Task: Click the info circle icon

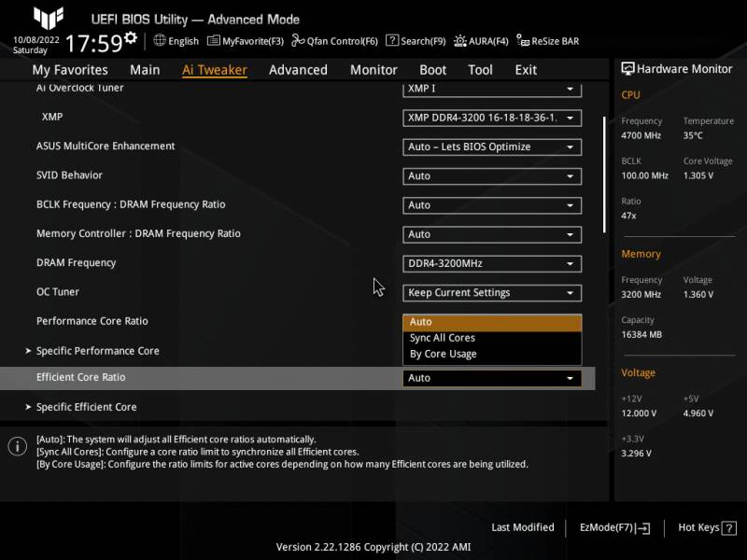Action: point(18,446)
